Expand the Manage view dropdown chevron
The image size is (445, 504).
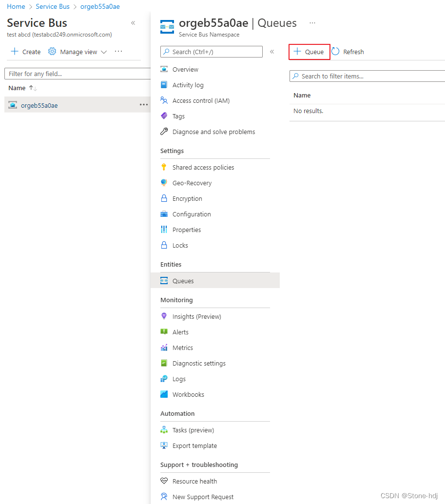[x=104, y=52]
